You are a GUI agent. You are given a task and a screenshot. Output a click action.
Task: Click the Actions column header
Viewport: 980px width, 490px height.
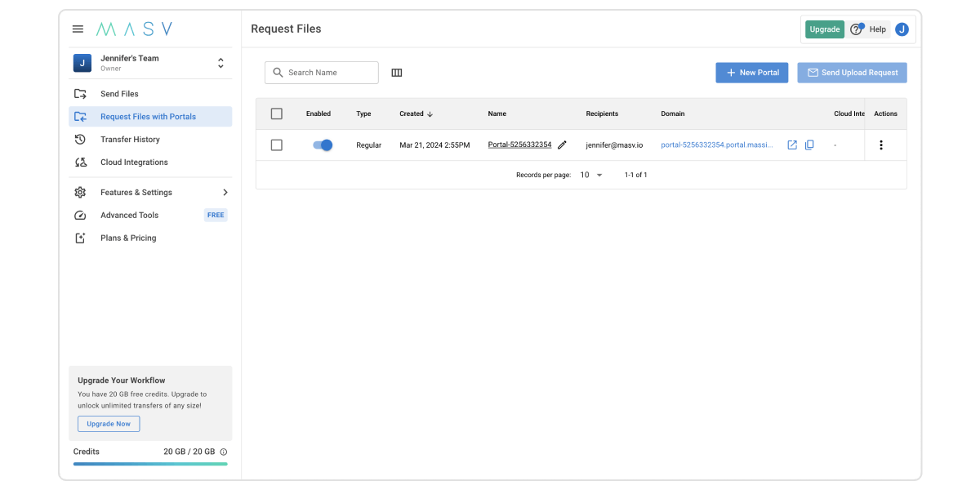(x=885, y=114)
